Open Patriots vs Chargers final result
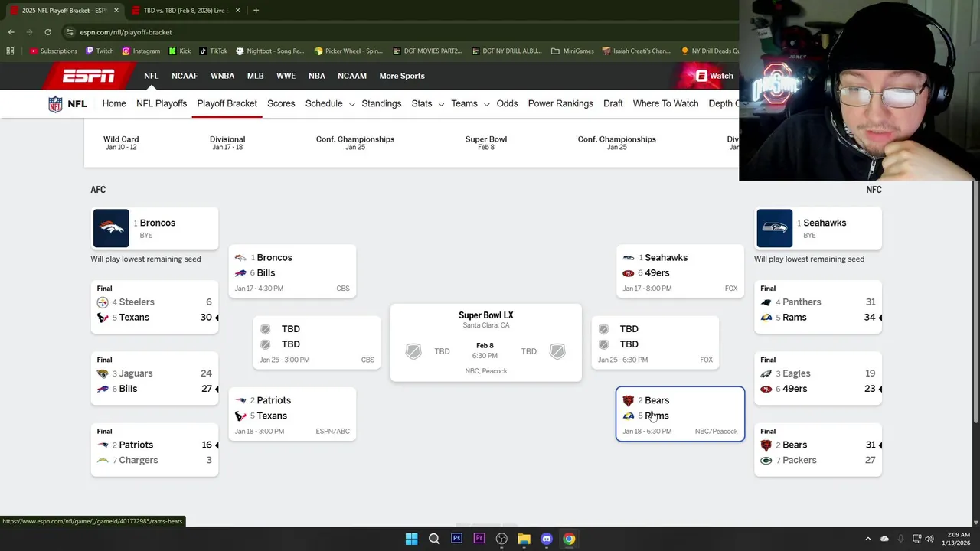 (x=155, y=449)
